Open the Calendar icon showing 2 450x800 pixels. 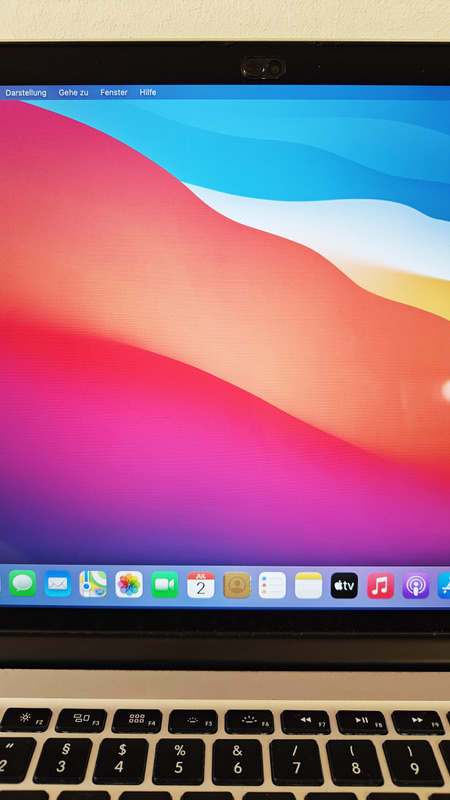tap(201, 585)
